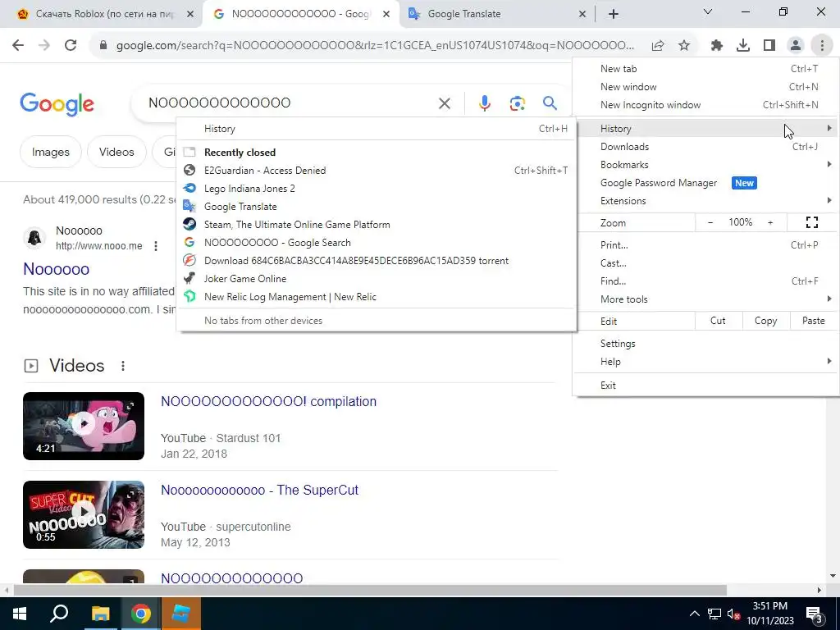The width and height of the screenshot is (840, 630).
Task: Click the browser forward arrow
Action: tap(44, 46)
